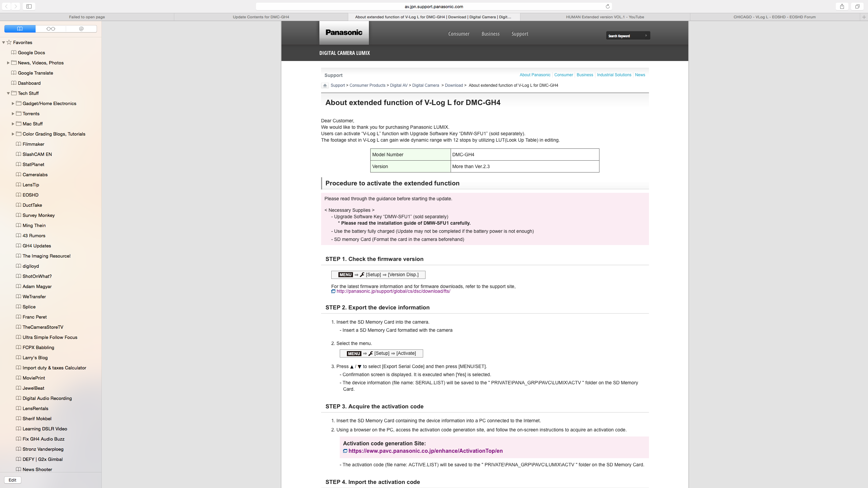Open the Consumer Products breadcrumb link
Screen dimensions: 868x488
coord(367,85)
